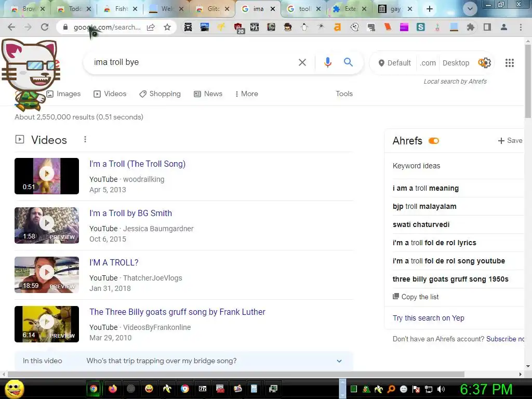This screenshot has height=399, width=532.
Task: Click the vertical page scrollbar thumb
Action: [528, 81]
